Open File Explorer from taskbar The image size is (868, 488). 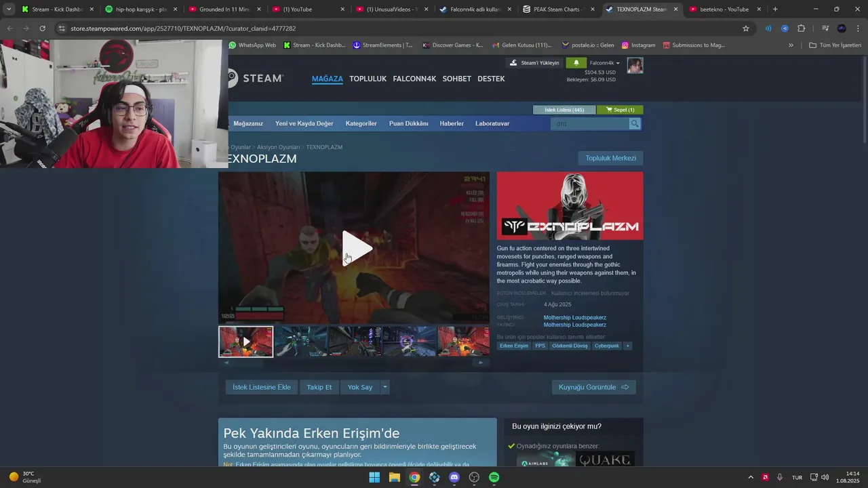394,477
